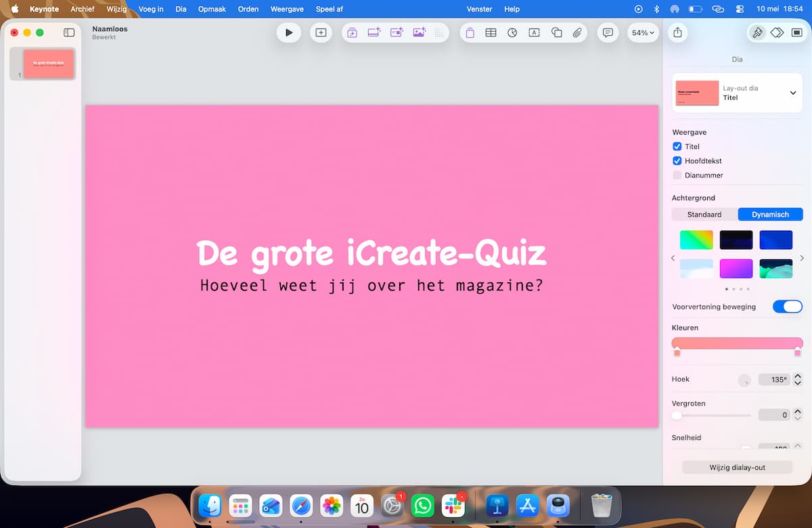Click the Vergroten slider knob
The height and width of the screenshot is (528, 812).
[x=677, y=415]
